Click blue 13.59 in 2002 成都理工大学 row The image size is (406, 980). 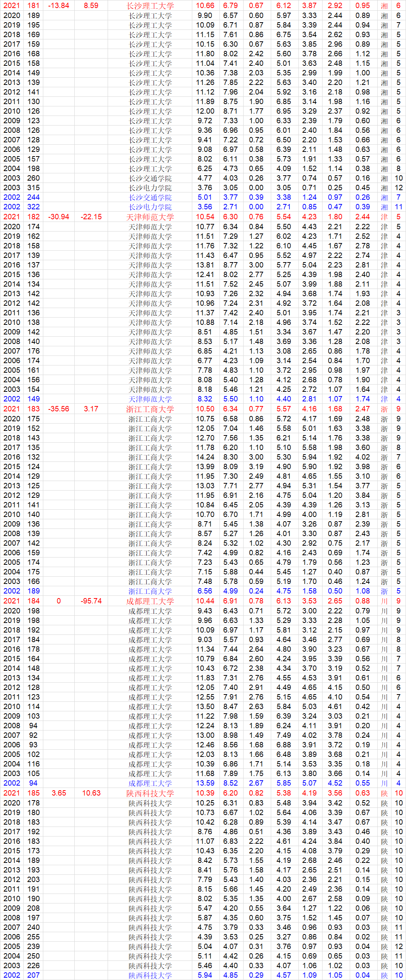pos(205,783)
